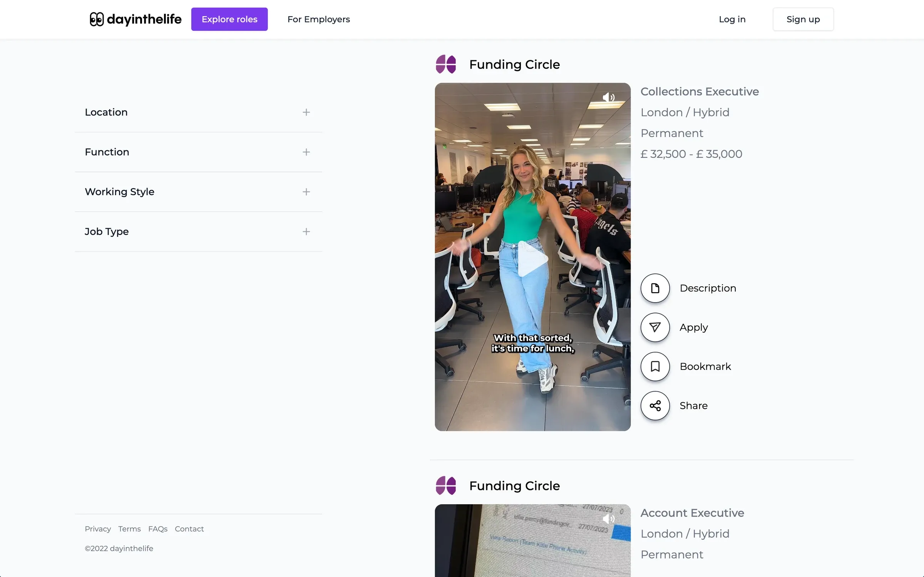
Task: Click the Funding Circle logo above Account Executive
Action: pyautogui.click(x=446, y=486)
